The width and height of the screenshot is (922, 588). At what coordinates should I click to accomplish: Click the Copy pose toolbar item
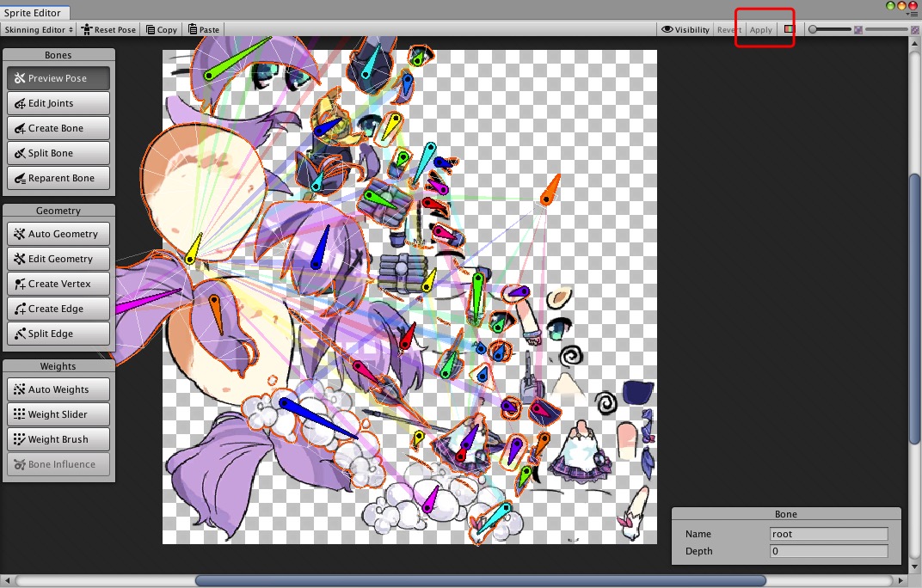click(x=161, y=29)
